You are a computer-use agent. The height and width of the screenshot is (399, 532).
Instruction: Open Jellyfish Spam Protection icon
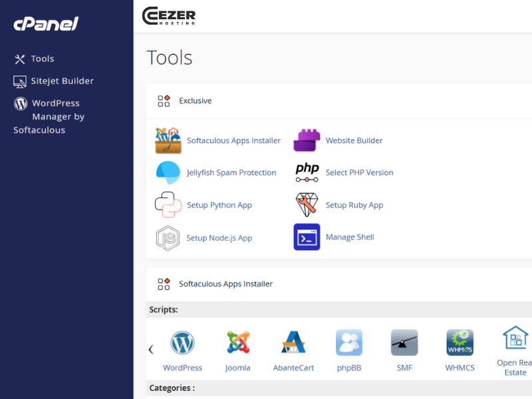[168, 172]
